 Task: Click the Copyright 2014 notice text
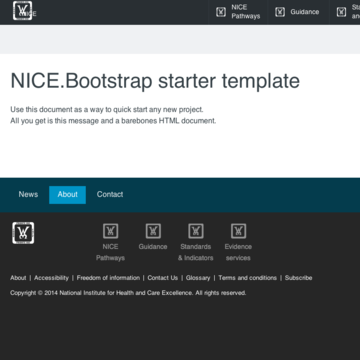128,293
